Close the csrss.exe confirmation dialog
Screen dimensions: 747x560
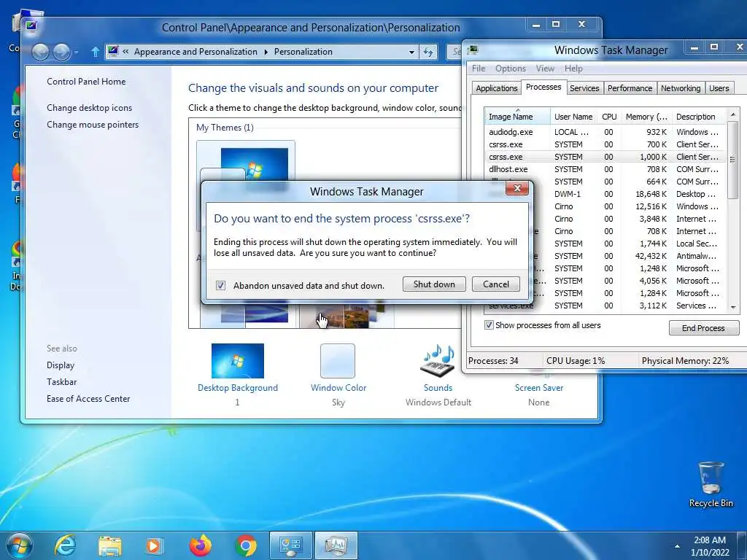[x=517, y=189]
